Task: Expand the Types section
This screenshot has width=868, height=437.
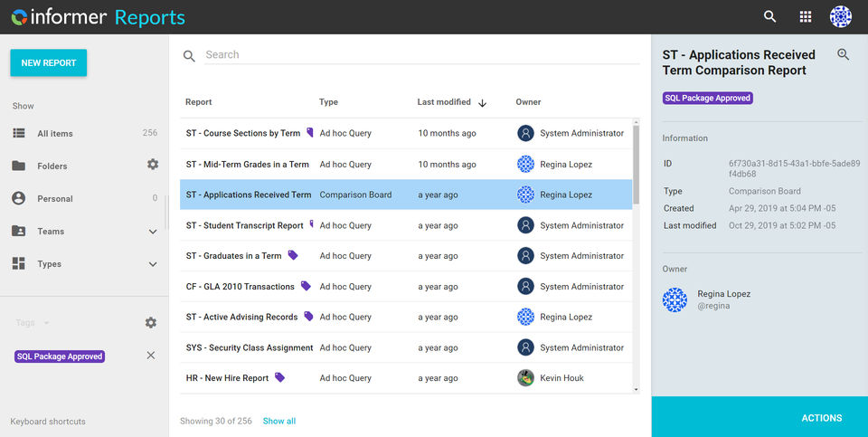Action: [152, 264]
